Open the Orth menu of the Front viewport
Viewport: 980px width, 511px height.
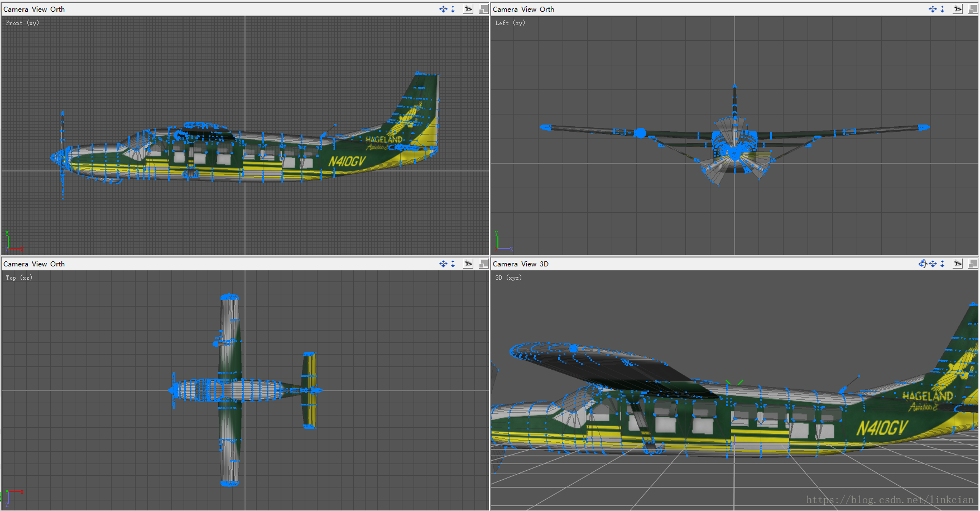pos(57,9)
